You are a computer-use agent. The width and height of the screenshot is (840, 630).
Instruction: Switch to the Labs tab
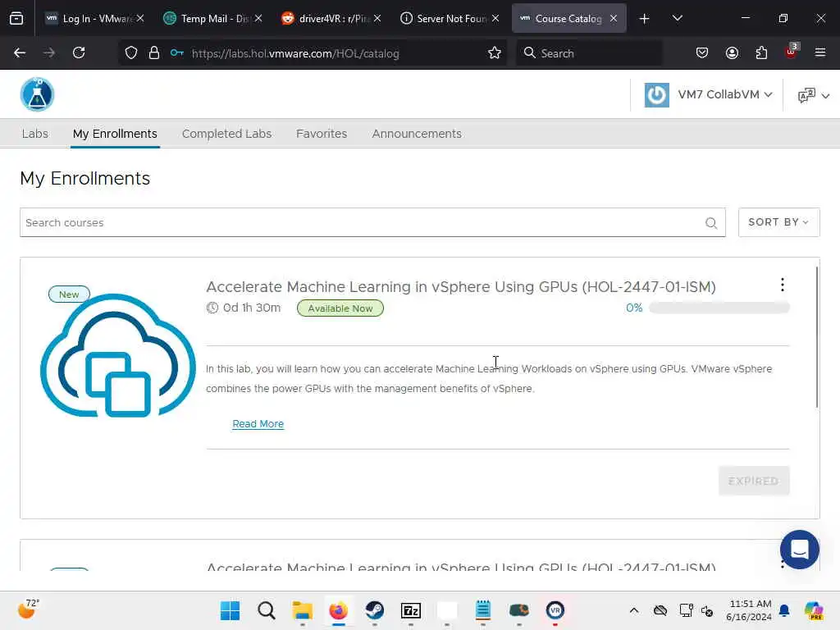click(x=34, y=134)
